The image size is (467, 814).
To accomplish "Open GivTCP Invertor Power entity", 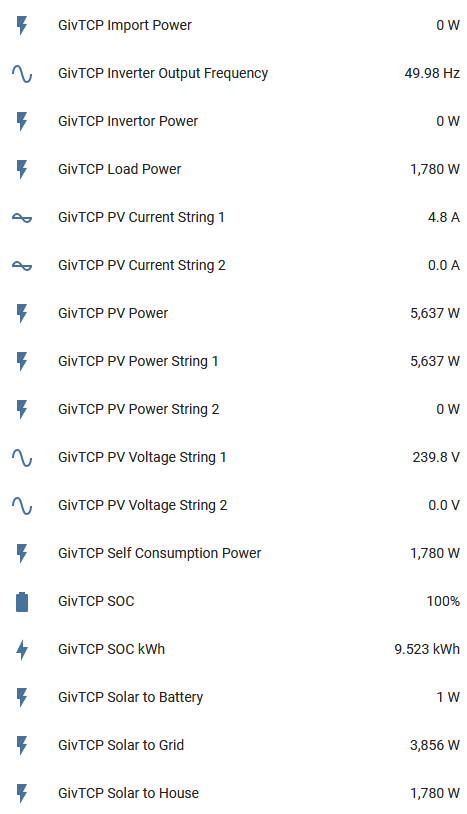I will click(234, 121).
